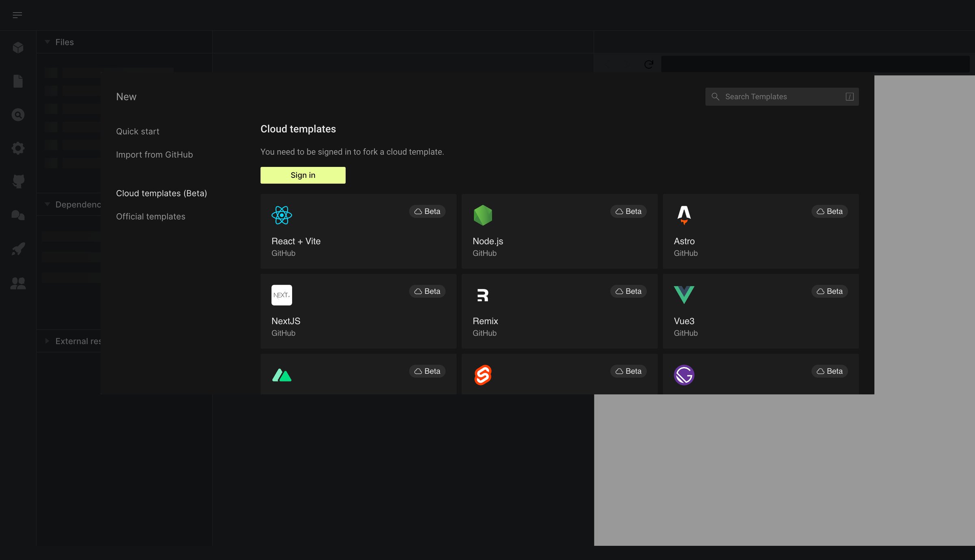This screenshot has height=560, width=975.
Task: Open the comments chat icon
Action: (18, 215)
